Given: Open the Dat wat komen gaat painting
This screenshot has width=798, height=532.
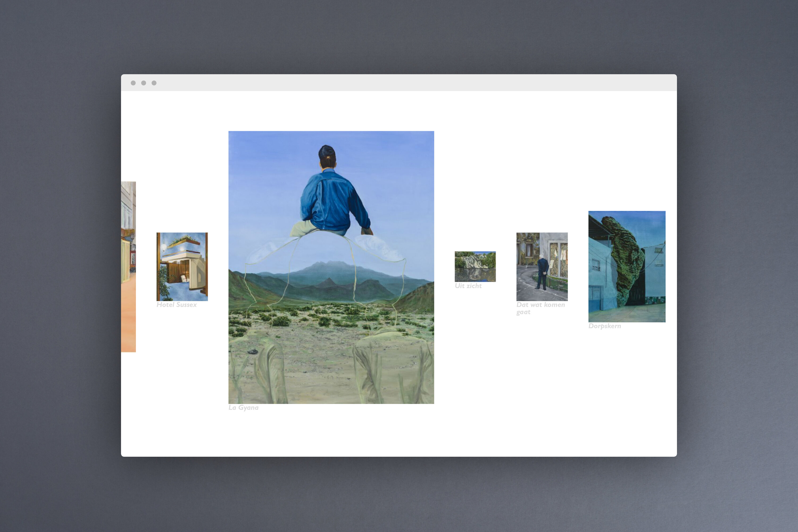Looking at the screenshot, I should coord(542,267).
